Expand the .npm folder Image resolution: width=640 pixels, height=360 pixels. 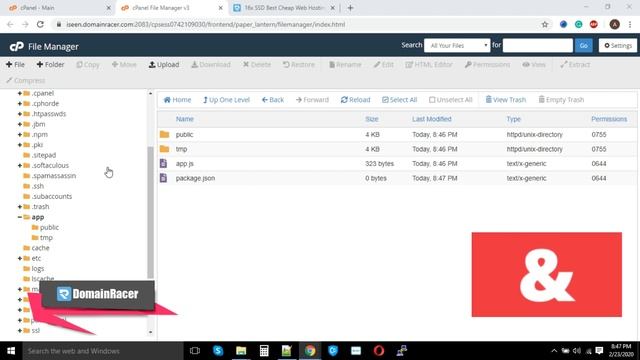point(20,134)
